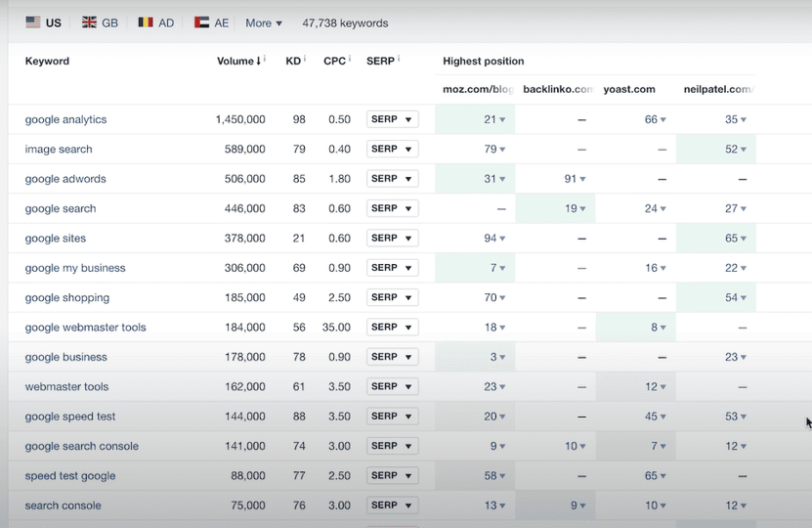Image resolution: width=812 pixels, height=528 pixels.
Task: Expand backlinko position 91 for google adwords
Action: (x=575, y=178)
